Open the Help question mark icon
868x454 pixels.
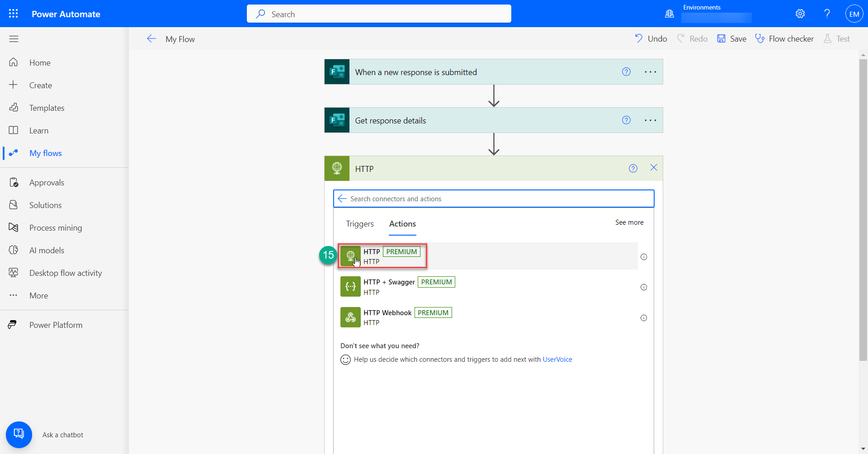tap(827, 14)
